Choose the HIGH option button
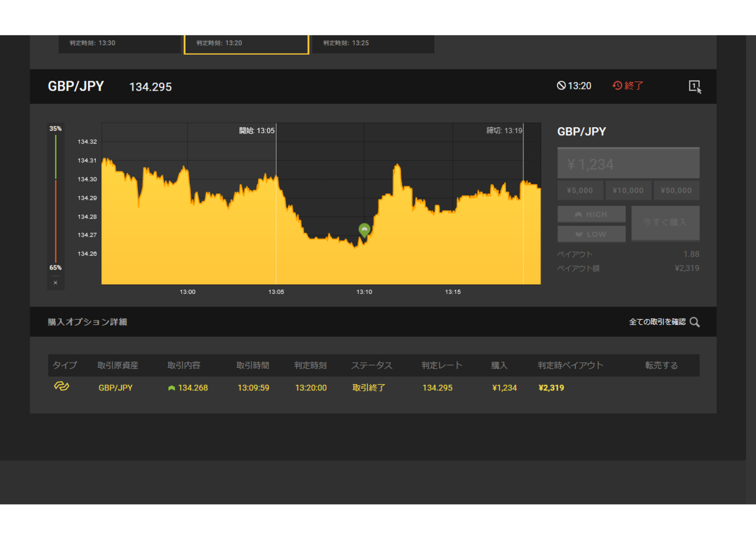 (x=592, y=214)
